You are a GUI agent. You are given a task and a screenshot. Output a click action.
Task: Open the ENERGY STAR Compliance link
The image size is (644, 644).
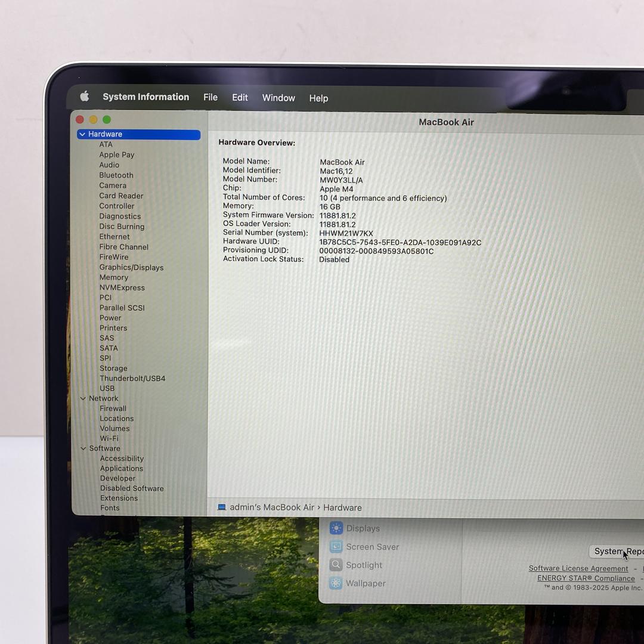click(586, 578)
